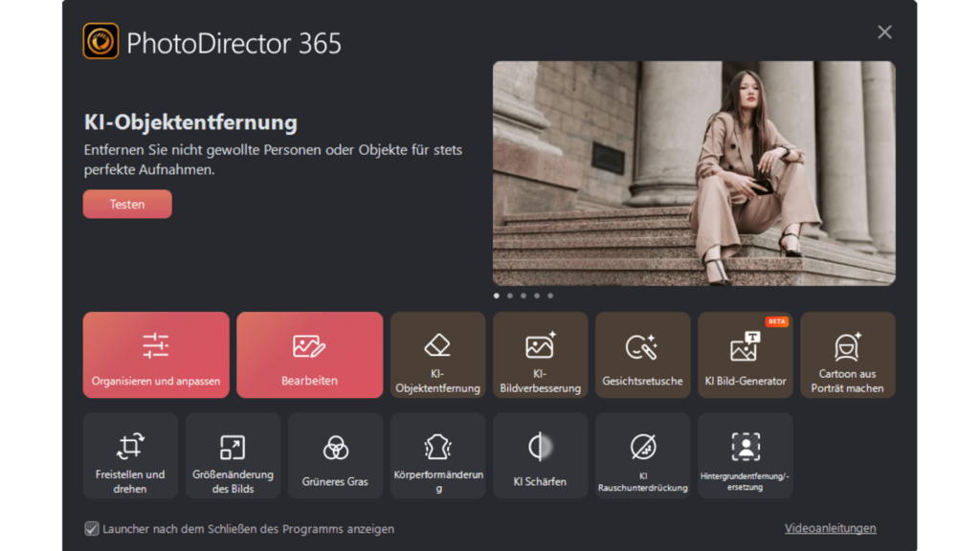Open the Videoanleitungen link
Viewport: 980px width, 551px height.
click(x=830, y=528)
